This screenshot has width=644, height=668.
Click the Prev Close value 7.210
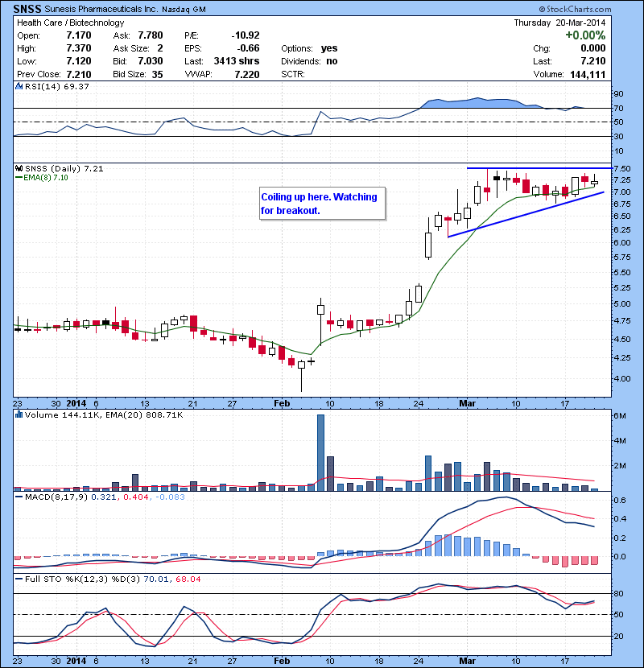pyautogui.click(x=79, y=75)
